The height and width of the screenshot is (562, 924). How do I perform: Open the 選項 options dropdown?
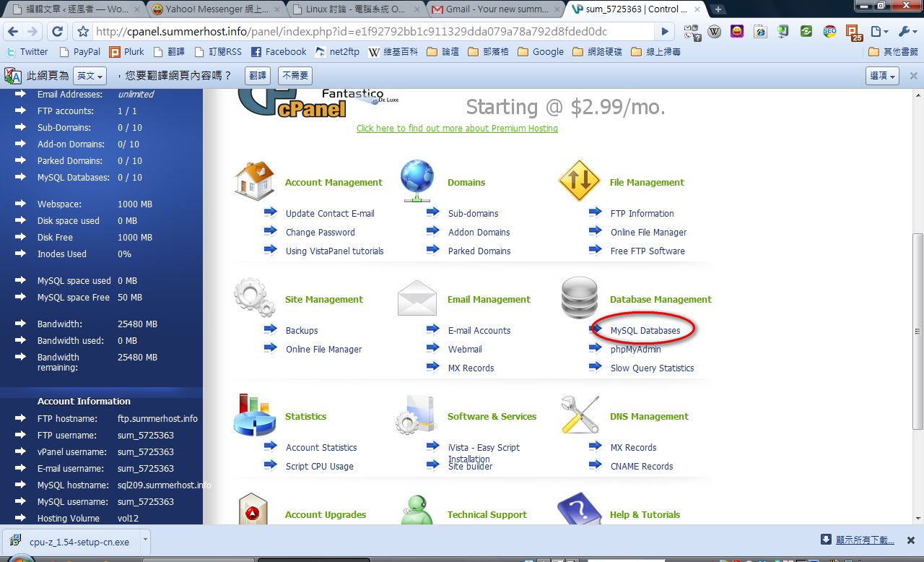point(881,76)
